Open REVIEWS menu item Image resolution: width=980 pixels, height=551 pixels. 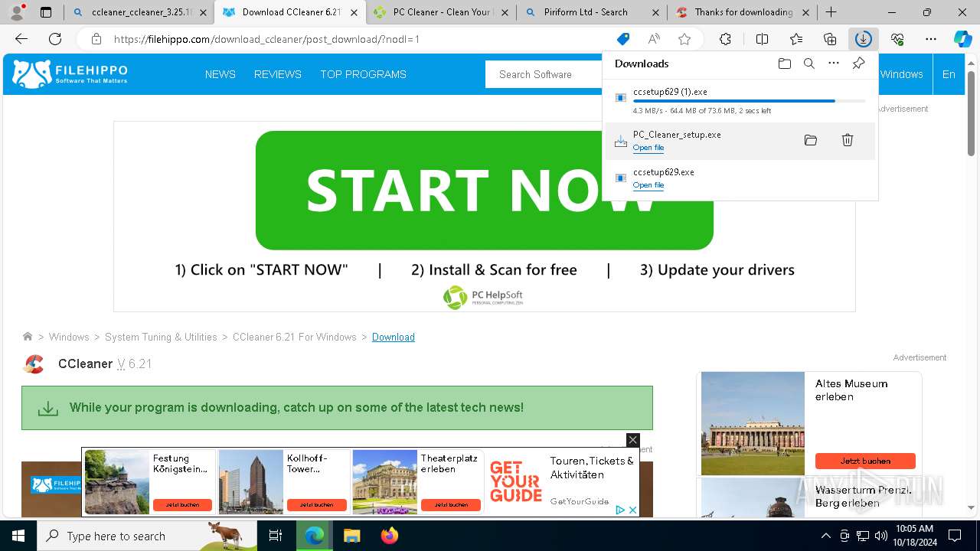tap(278, 74)
